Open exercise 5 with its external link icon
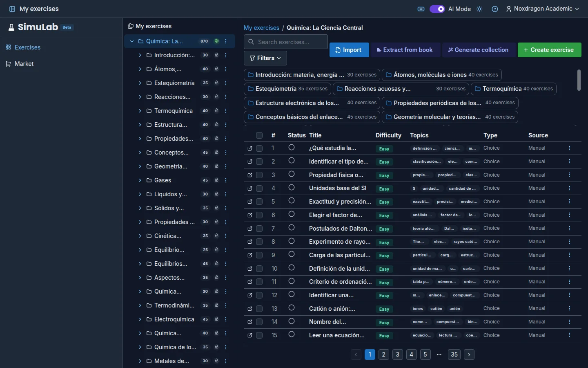This screenshot has width=588, height=368. point(250,202)
